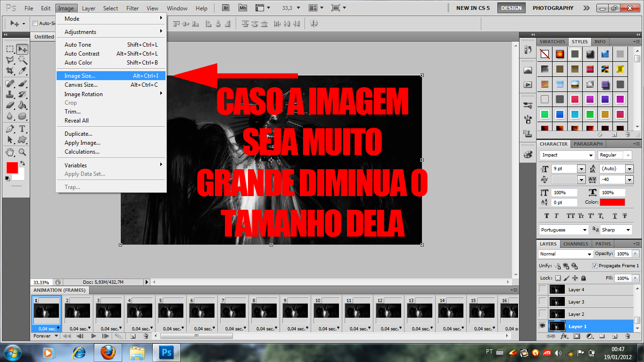Select the Move tool in toolbox
The width and height of the screenshot is (644, 362).
[22, 49]
